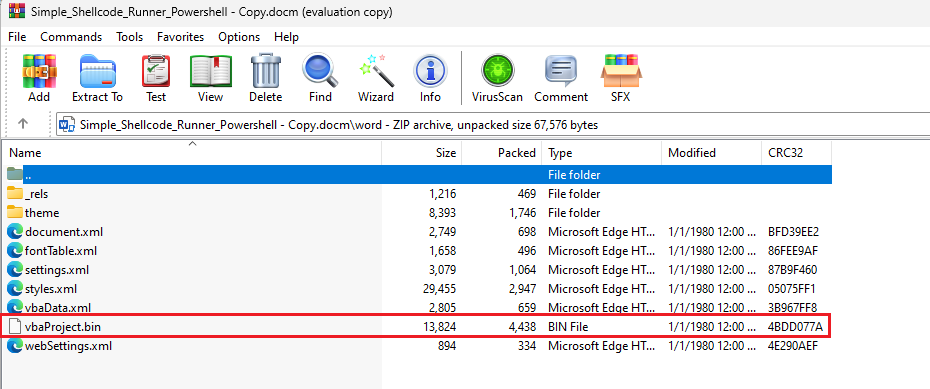The image size is (930, 389).
Task: Click the Edge icon beside fontTable.xml
Action: (15, 251)
